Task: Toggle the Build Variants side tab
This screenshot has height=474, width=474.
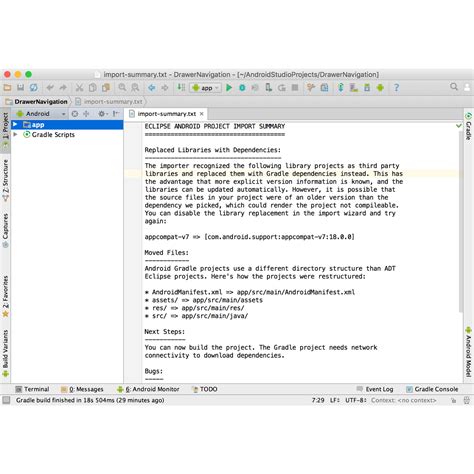Action: tap(5, 353)
